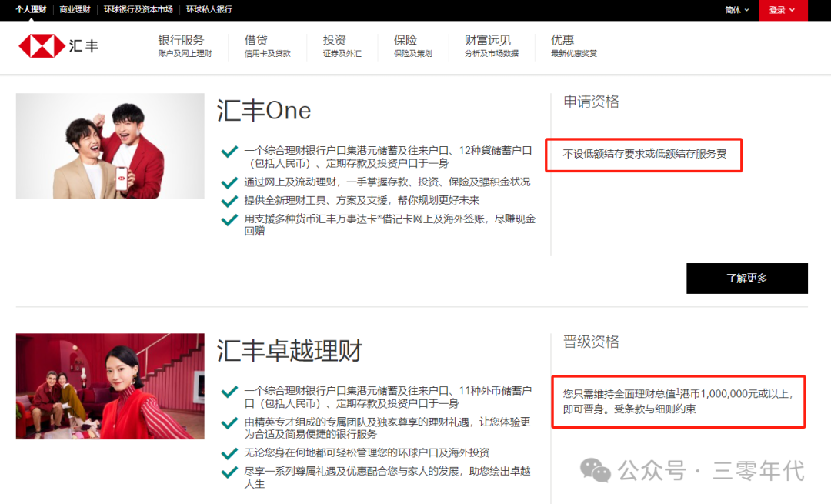Click the checkmark beside 无论您身在何地
The width and height of the screenshot is (831, 504).
[x=229, y=454]
